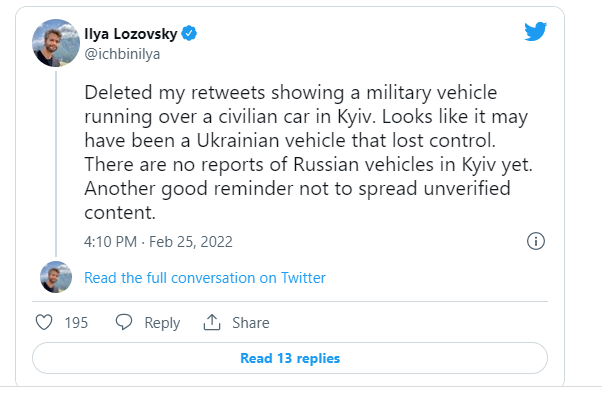Click the vertical thread line under avatar
The width and height of the screenshot is (602, 393).
coord(56,163)
